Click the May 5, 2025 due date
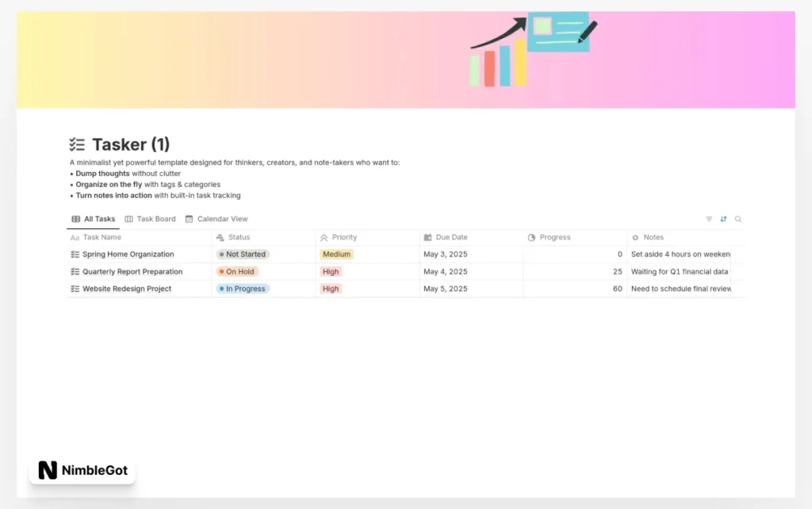This screenshot has width=812, height=509. (446, 289)
